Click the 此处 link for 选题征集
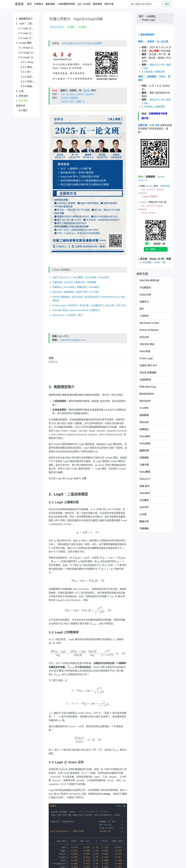 point(157,125)
